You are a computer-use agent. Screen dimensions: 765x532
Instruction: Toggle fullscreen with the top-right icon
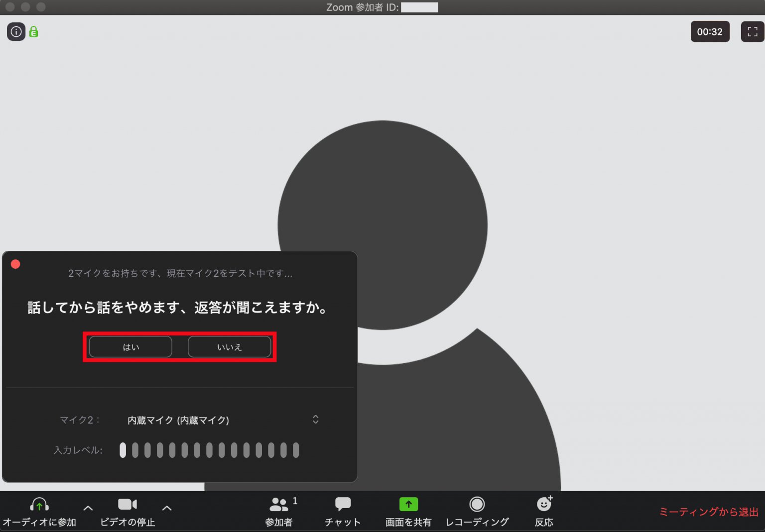[752, 31]
